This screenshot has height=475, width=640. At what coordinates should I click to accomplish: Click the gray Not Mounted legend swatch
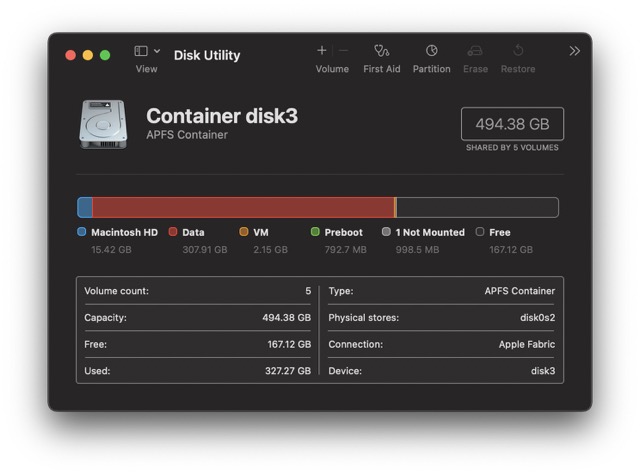pos(386,232)
